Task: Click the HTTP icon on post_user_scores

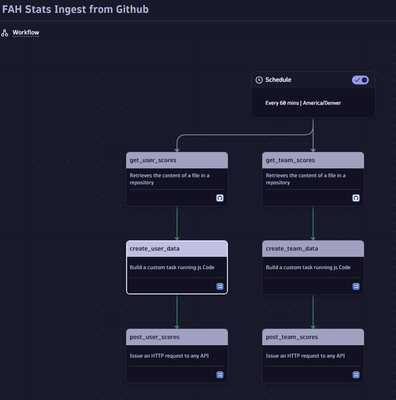Action: tap(220, 375)
